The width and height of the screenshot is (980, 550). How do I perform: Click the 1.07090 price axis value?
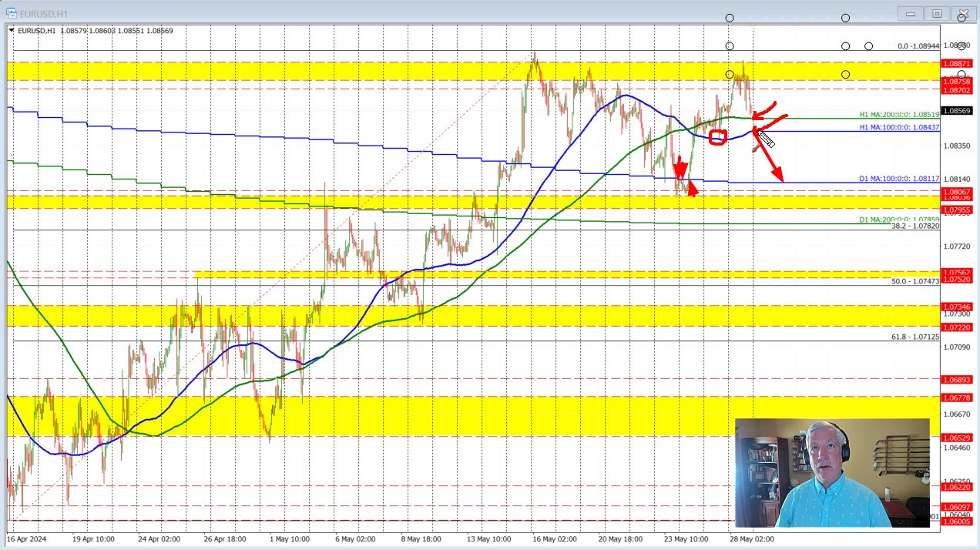pyautogui.click(x=956, y=347)
